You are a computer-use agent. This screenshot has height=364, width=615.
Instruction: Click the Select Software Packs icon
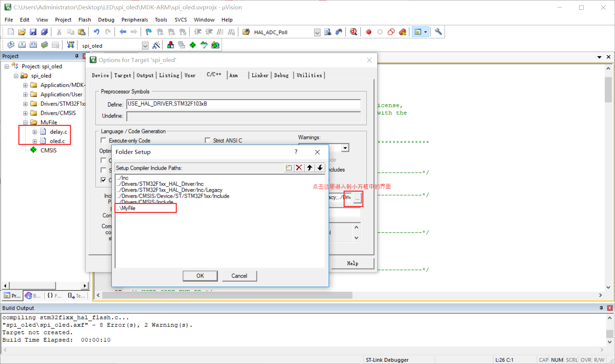204,45
